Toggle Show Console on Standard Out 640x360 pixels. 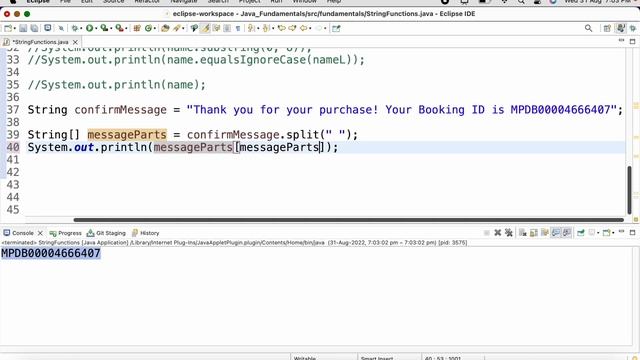coord(556,233)
